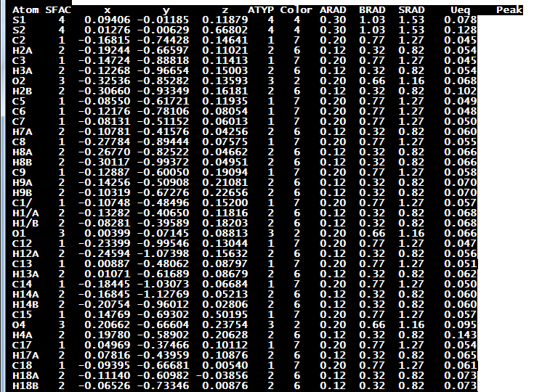Click the H18B atom label
This screenshot has width=534, height=392.
point(25,386)
